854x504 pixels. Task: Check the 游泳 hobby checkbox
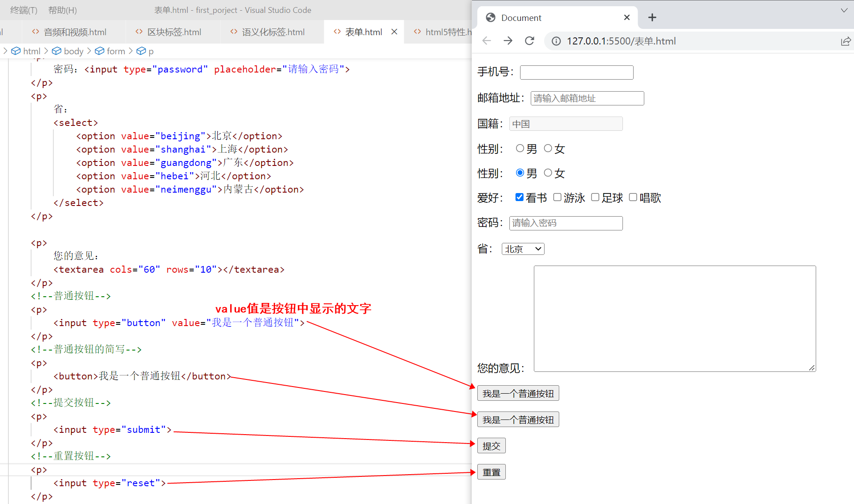[x=557, y=197]
